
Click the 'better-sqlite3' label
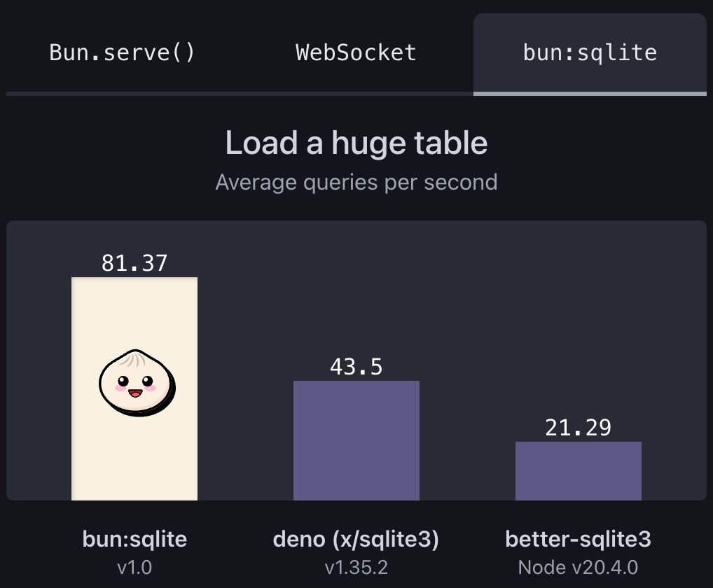[579, 540]
